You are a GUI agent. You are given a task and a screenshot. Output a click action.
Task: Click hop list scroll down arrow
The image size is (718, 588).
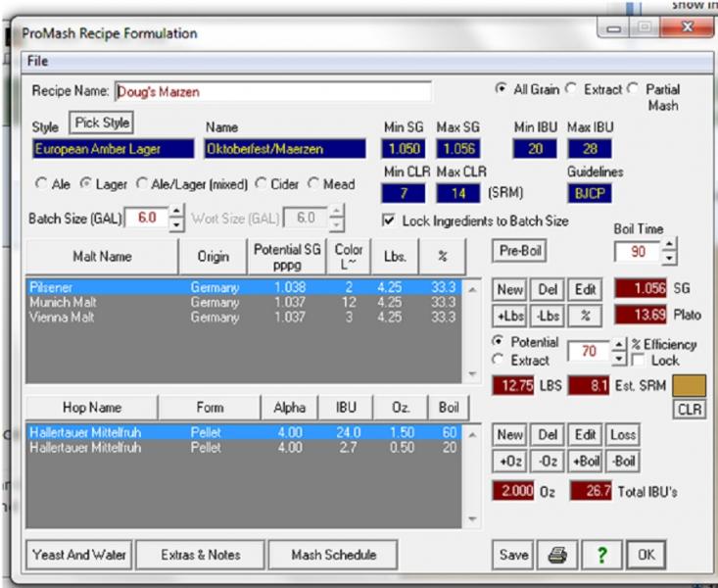click(x=472, y=519)
